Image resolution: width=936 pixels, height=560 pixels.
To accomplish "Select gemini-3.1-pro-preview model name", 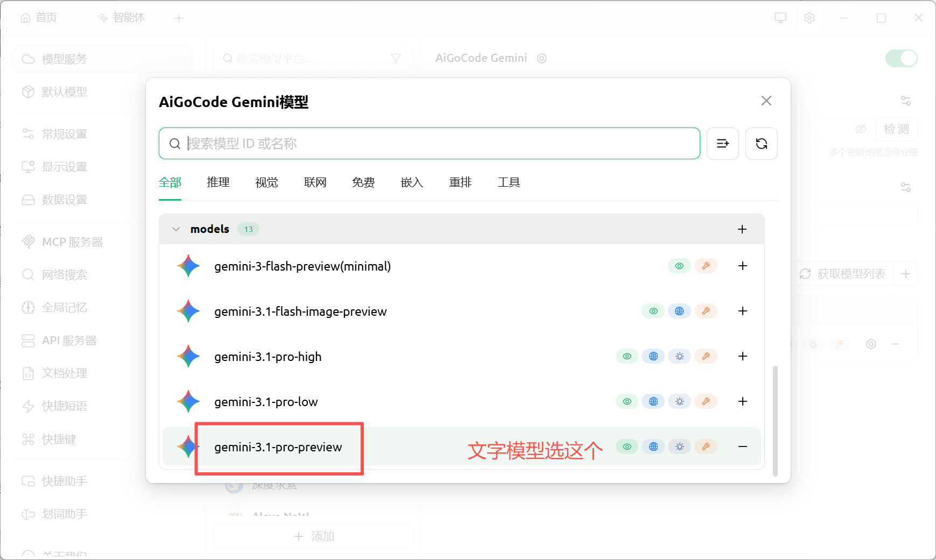I will 278,447.
